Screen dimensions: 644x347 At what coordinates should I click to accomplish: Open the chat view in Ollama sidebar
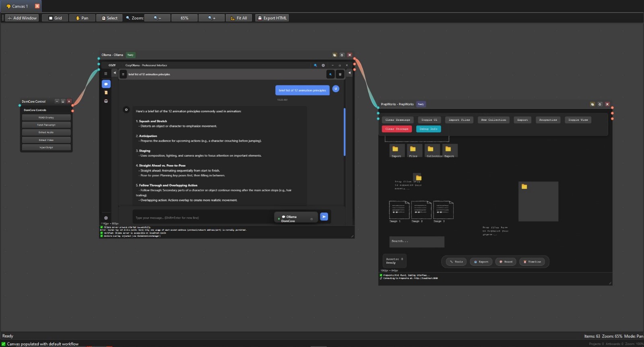point(106,84)
